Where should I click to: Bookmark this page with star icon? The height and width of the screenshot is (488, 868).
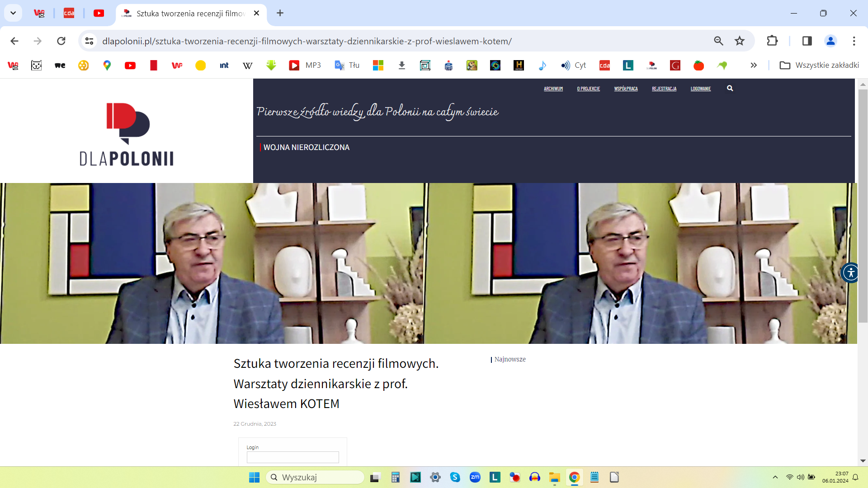point(740,41)
